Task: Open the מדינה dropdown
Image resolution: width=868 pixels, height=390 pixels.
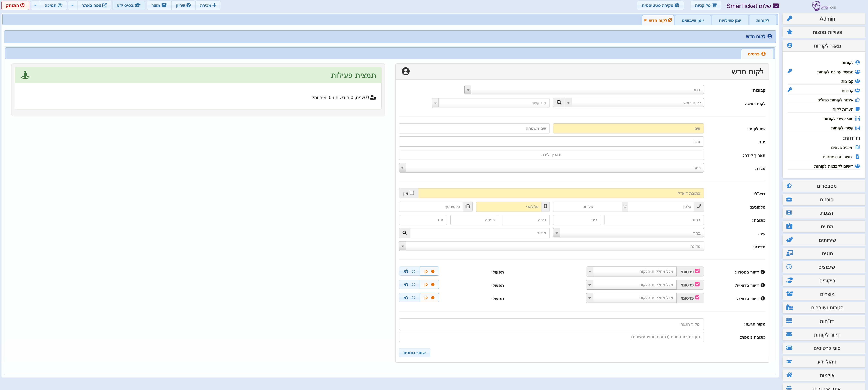Action: pyautogui.click(x=551, y=246)
